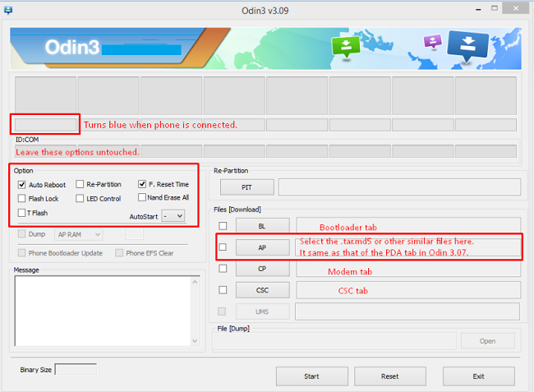Open the AP RAM dump dropdown
Image resolution: width=534 pixels, height=392 pixels.
(78, 234)
